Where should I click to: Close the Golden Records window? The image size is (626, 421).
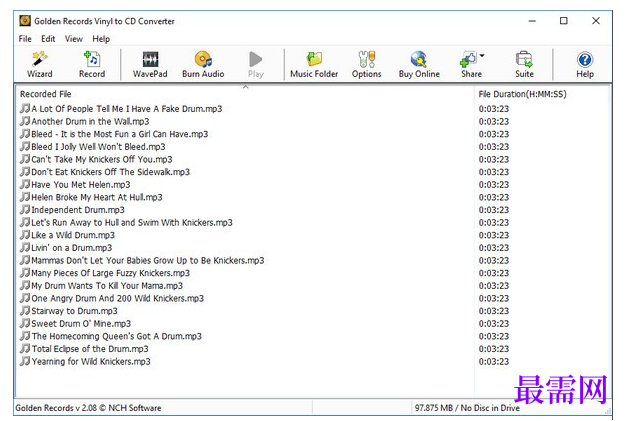click(x=596, y=21)
